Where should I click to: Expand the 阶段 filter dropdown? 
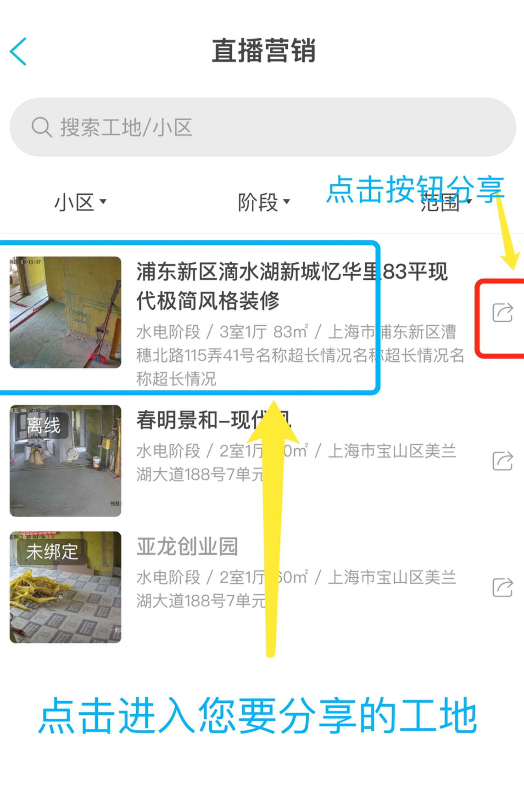[x=264, y=202]
